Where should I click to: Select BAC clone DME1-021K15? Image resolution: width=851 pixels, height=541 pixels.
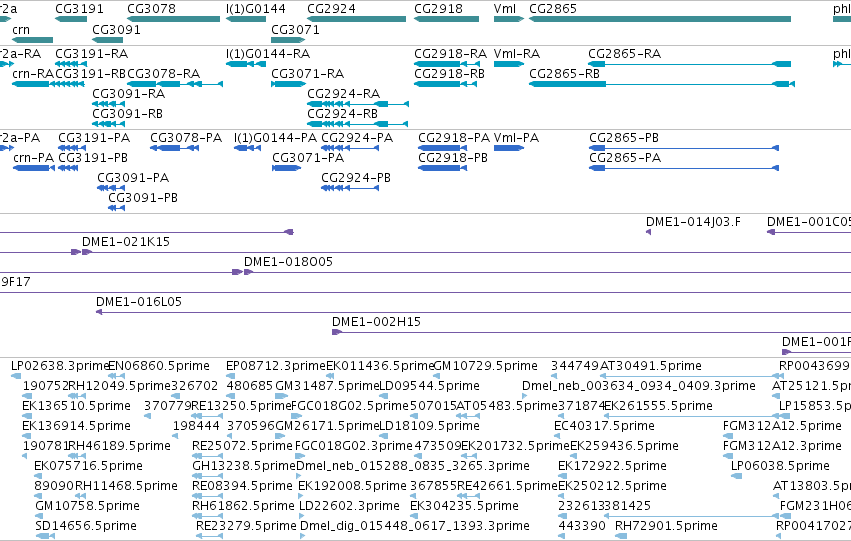pos(126,242)
